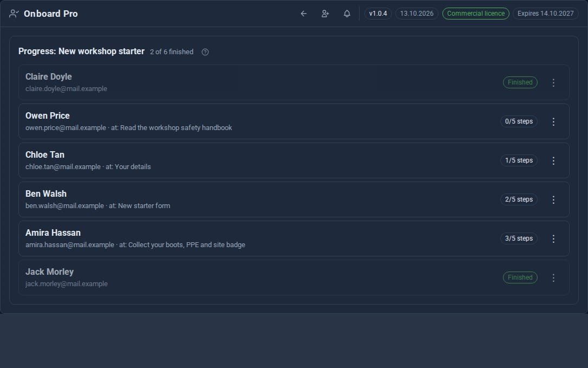Click the Finished badge on Jack Morley's row
The width and height of the screenshot is (588, 368).
tap(520, 277)
